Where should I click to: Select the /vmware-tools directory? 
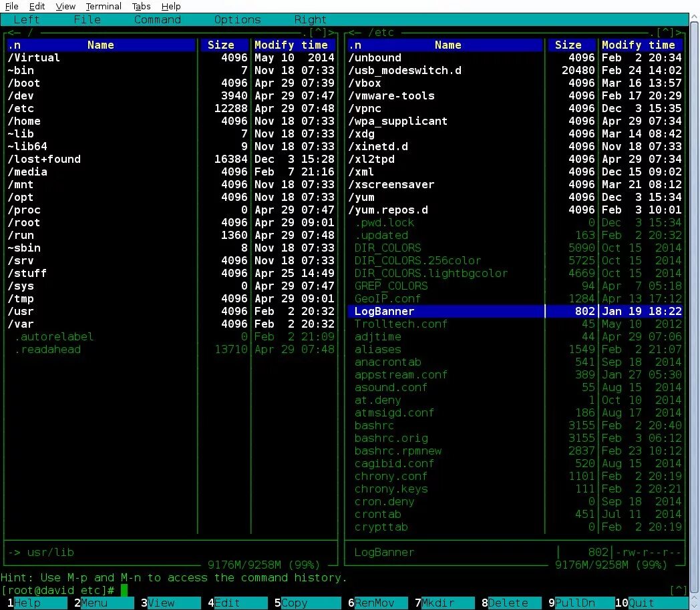pyautogui.click(x=515, y=96)
